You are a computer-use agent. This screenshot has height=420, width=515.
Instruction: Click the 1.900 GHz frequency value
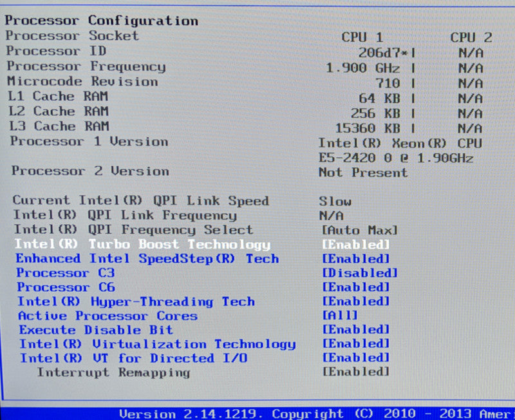[x=363, y=68]
